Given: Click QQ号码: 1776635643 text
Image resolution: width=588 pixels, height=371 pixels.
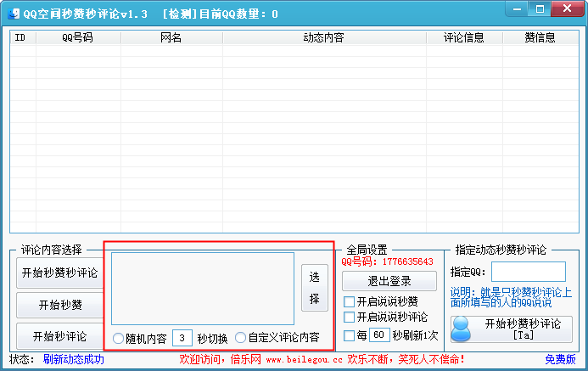Looking at the screenshot, I should click(x=388, y=261).
